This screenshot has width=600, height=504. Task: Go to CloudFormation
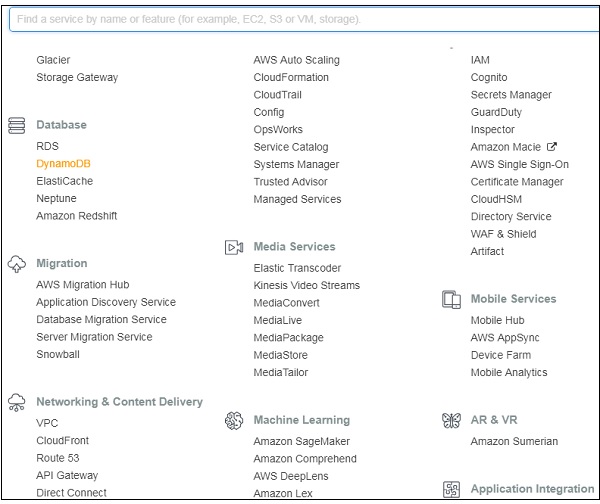click(291, 78)
